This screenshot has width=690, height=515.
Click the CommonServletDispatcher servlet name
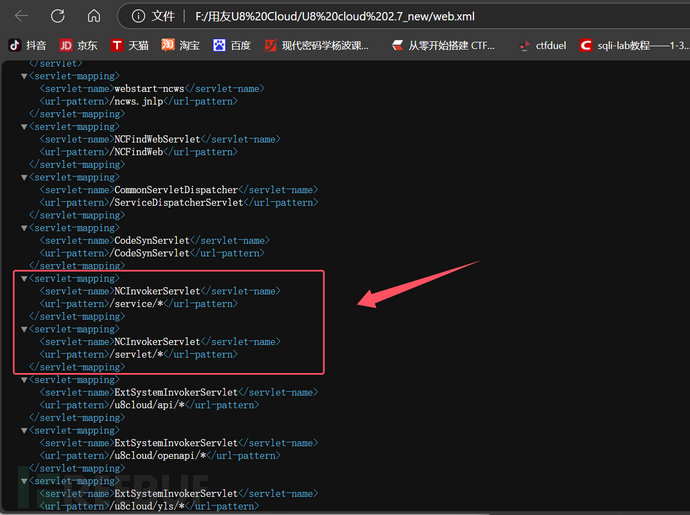176,190
